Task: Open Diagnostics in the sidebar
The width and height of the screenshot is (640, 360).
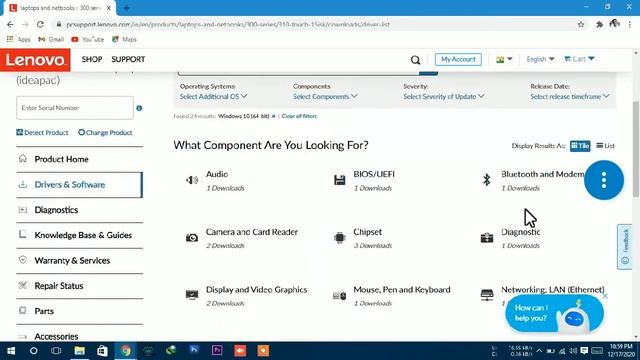Action: [x=80, y=210]
